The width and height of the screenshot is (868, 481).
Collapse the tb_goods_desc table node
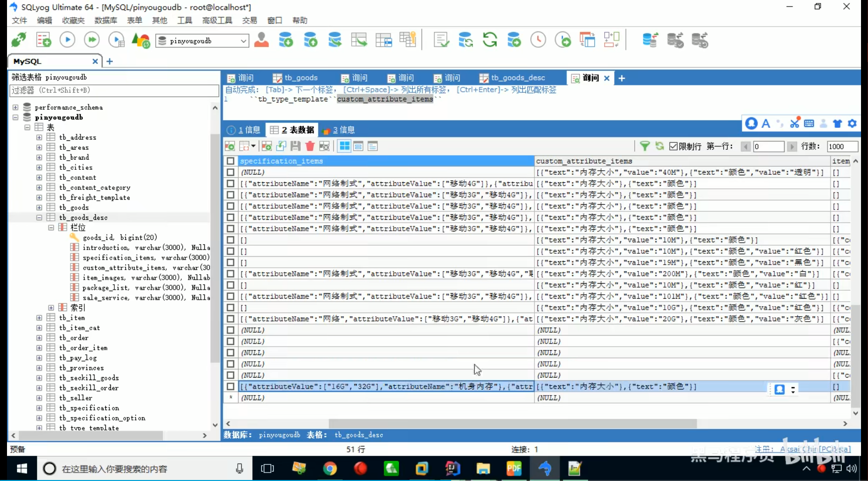pos(39,217)
